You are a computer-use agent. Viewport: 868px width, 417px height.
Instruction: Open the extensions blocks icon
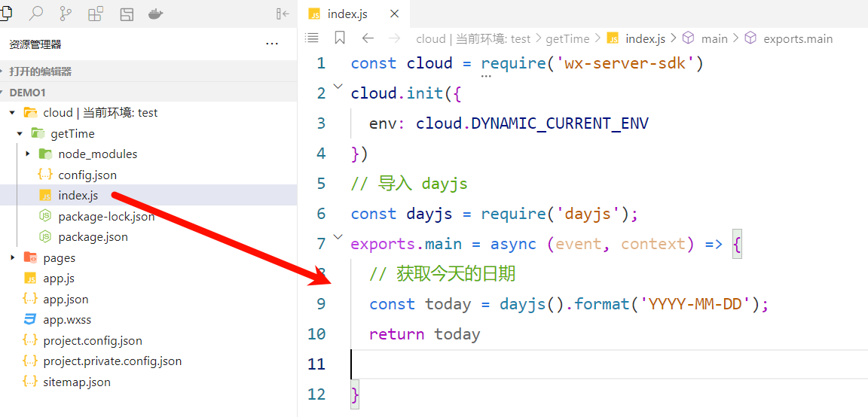tap(96, 14)
